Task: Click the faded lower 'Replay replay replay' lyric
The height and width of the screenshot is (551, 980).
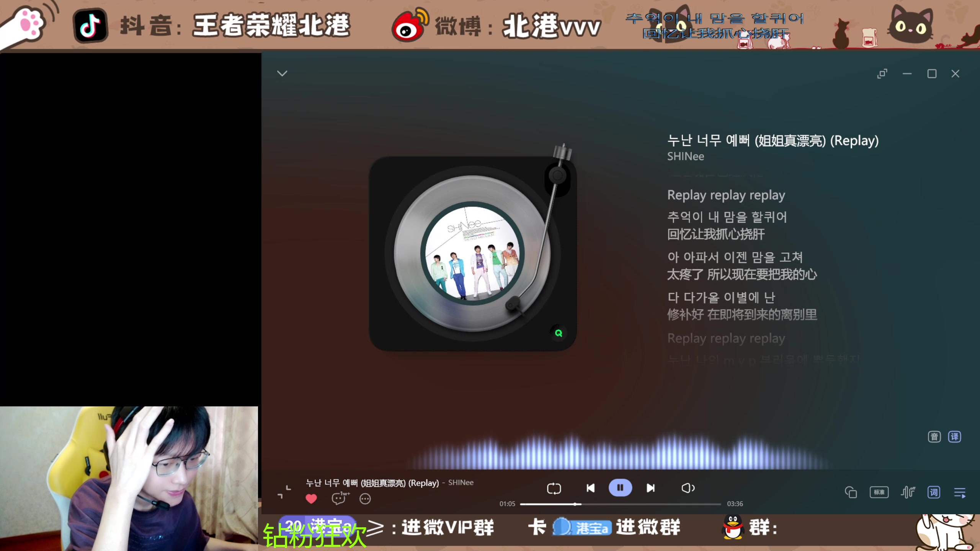Action: [x=726, y=338]
